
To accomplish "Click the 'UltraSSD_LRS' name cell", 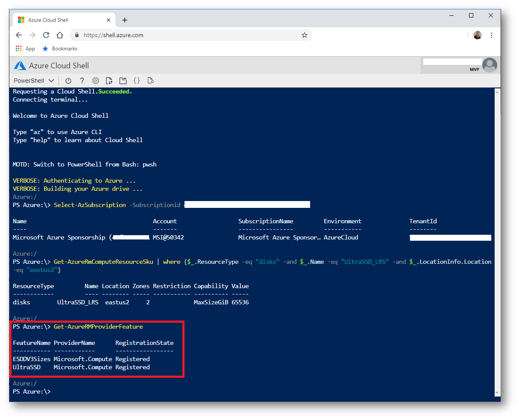I will pos(78,302).
